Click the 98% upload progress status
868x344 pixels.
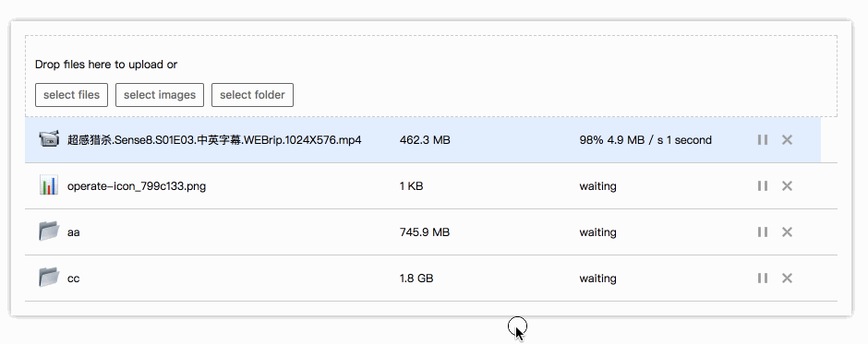tap(645, 140)
